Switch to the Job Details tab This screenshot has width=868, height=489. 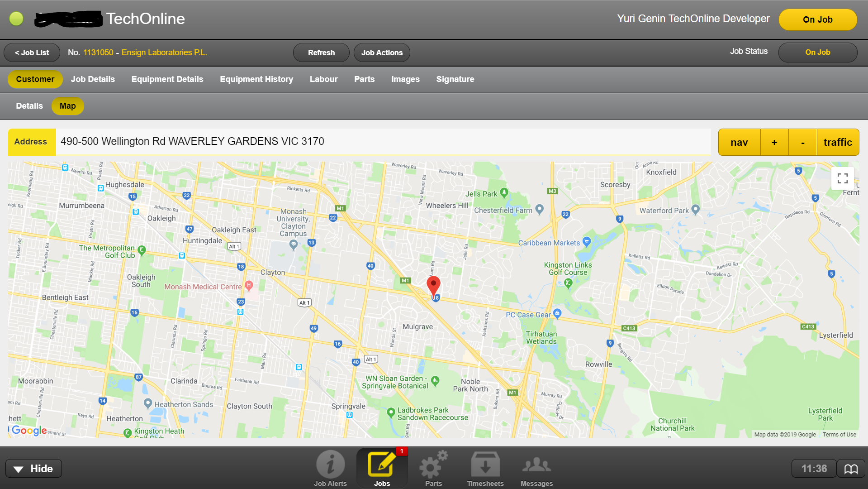(x=93, y=79)
